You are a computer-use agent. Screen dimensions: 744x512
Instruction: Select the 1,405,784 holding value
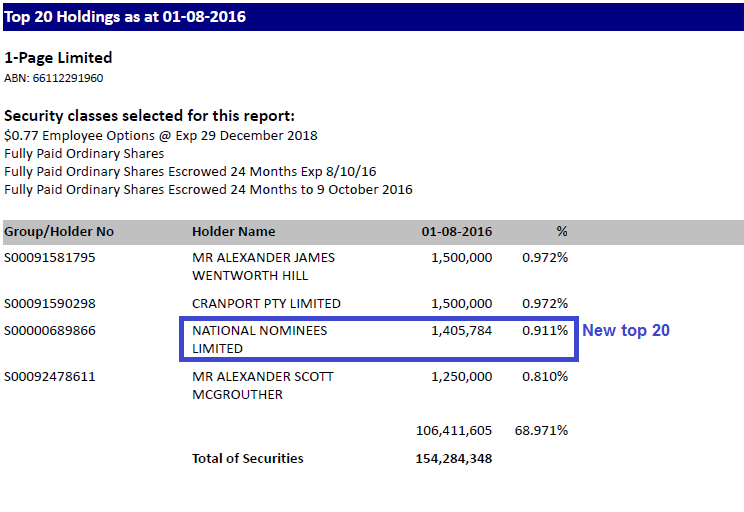(461, 331)
